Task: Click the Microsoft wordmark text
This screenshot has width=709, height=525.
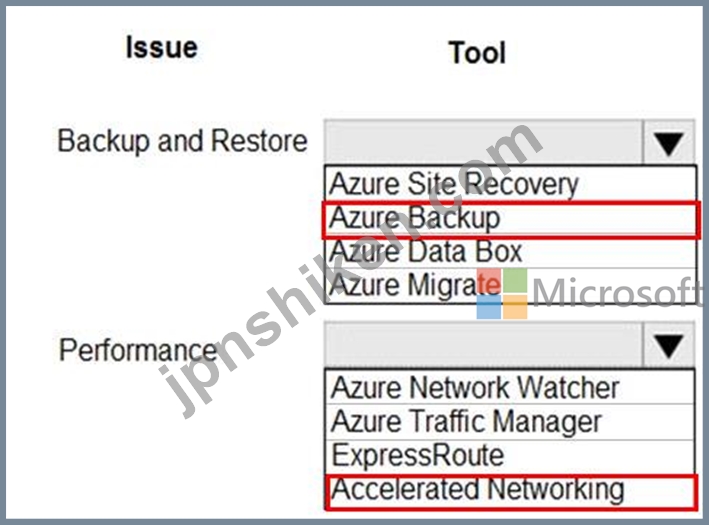Action: (617, 293)
